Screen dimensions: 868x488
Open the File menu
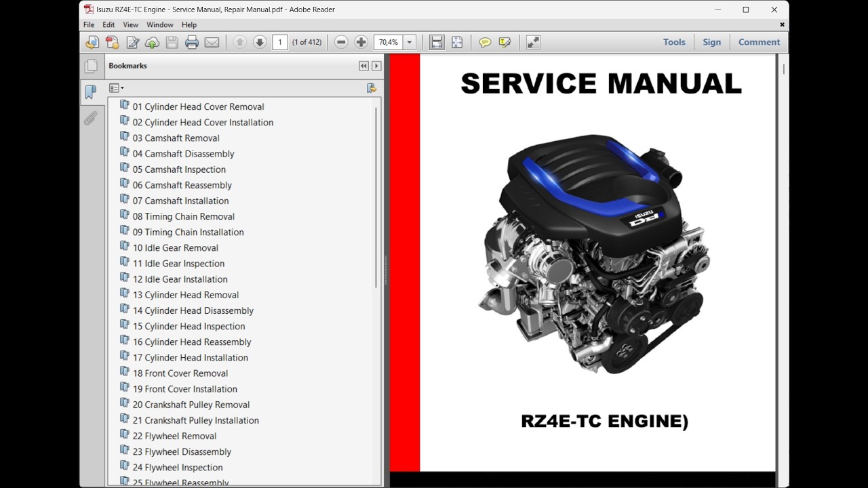pyautogui.click(x=89, y=24)
